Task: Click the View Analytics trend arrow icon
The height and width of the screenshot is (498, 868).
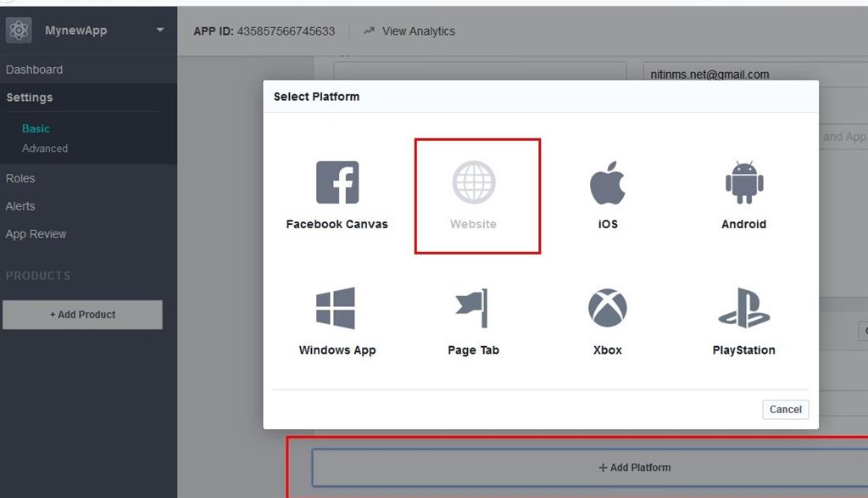Action: [x=370, y=31]
